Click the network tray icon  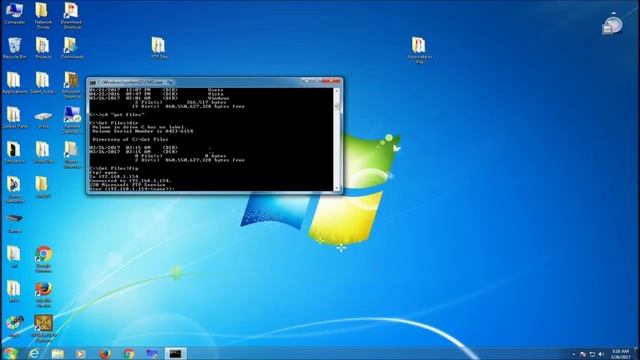pos(592,354)
